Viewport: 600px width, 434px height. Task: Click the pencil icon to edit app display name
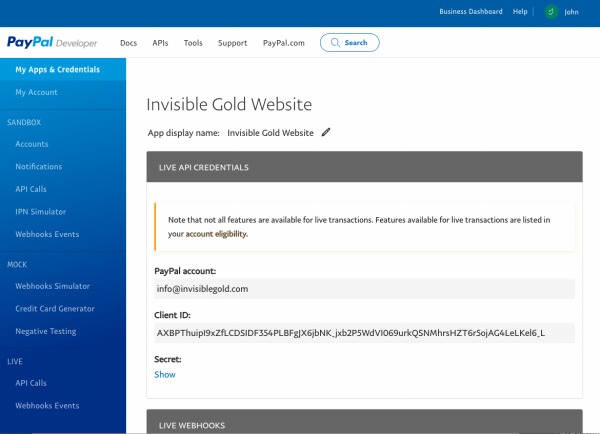pos(326,132)
